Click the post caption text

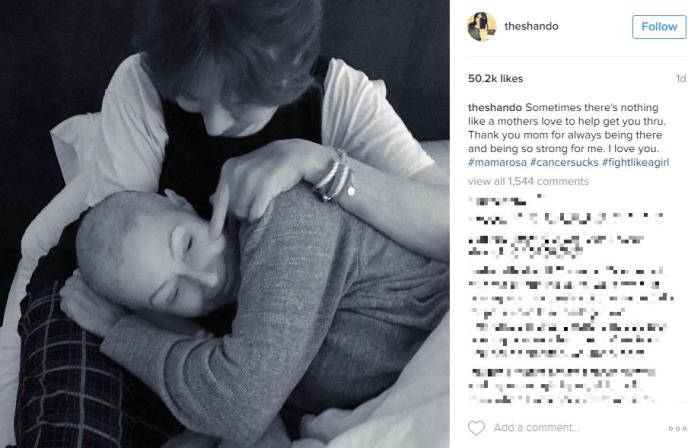[569, 135]
